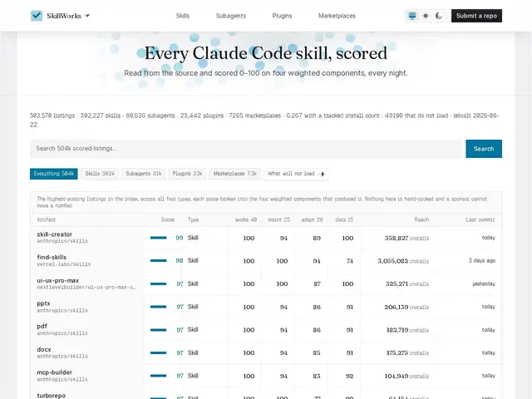Click the score 98 value
This screenshot has width=532, height=399.
(x=180, y=260)
